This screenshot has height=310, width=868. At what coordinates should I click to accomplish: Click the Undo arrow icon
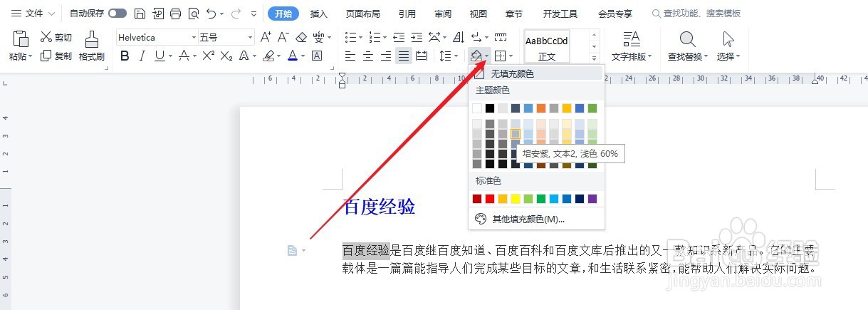click(211, 14)
